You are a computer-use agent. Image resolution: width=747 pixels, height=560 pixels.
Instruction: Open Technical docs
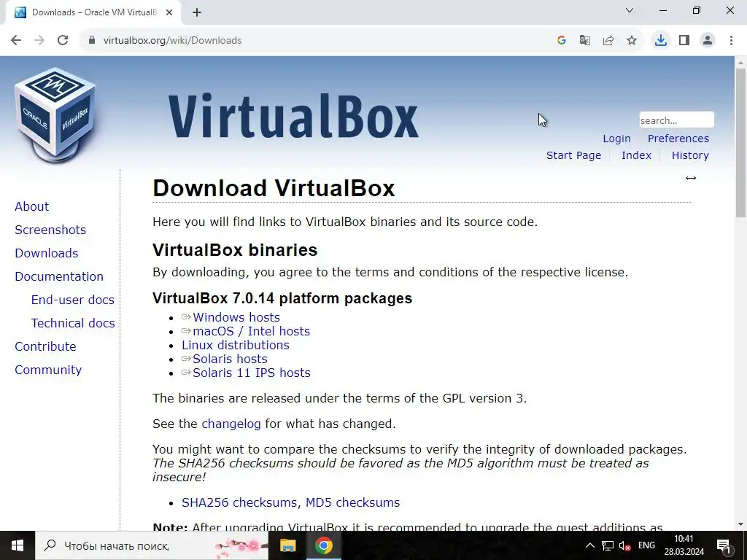pos(73,323)
